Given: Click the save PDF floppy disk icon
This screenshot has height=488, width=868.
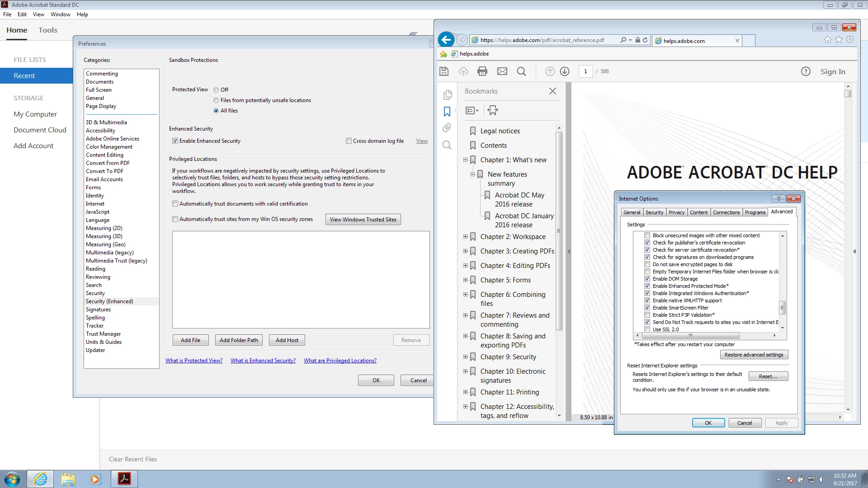Looking at the screenshot, I should pos(444,71).
